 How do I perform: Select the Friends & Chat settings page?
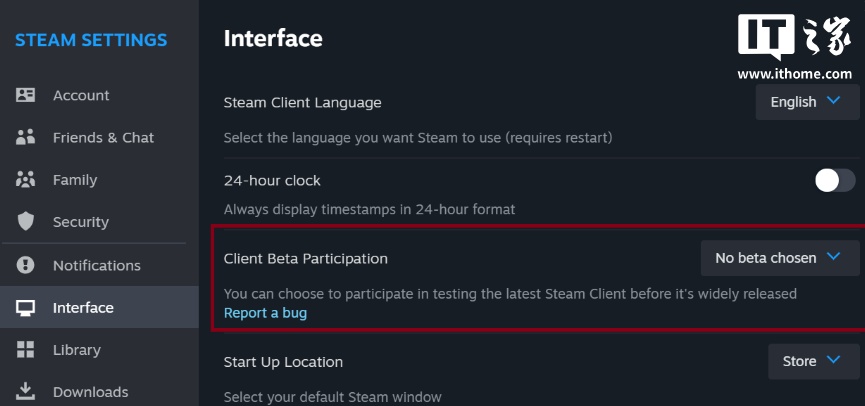(x=103, y=137)
